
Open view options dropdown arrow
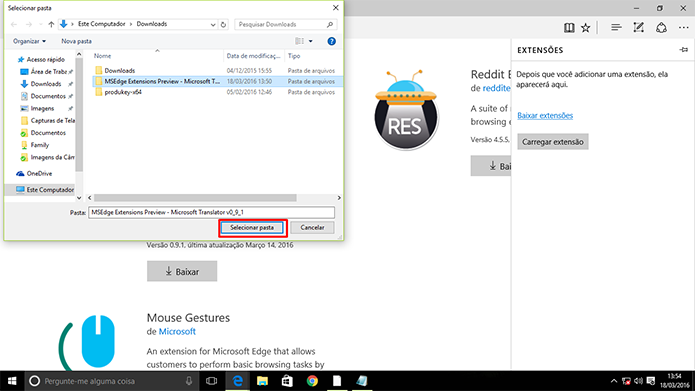pos(311,41)
